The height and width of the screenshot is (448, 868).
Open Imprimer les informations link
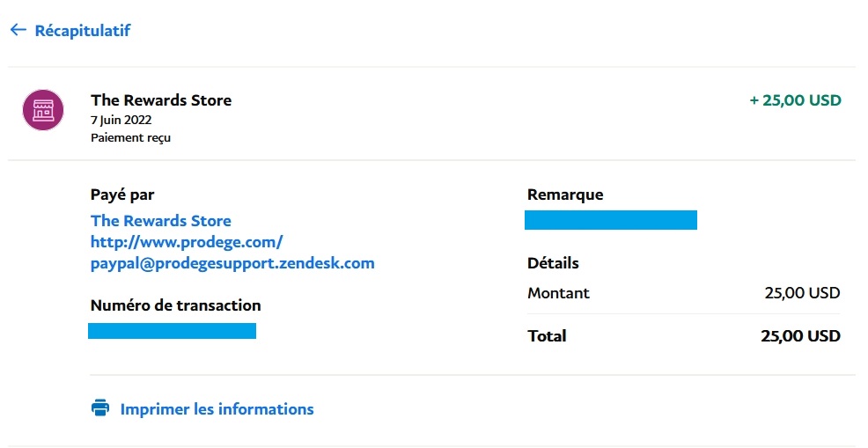[x=217, y=409]
